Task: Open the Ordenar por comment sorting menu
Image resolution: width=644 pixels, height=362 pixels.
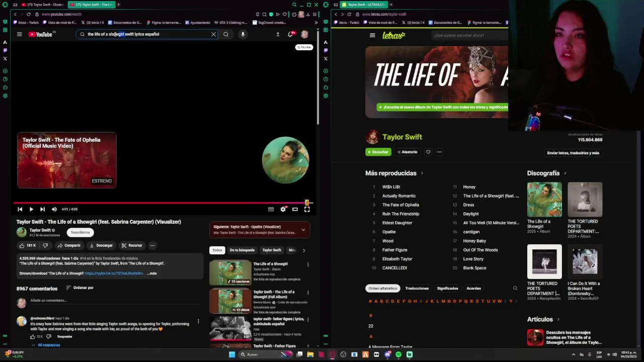Action: click(79, 288)
